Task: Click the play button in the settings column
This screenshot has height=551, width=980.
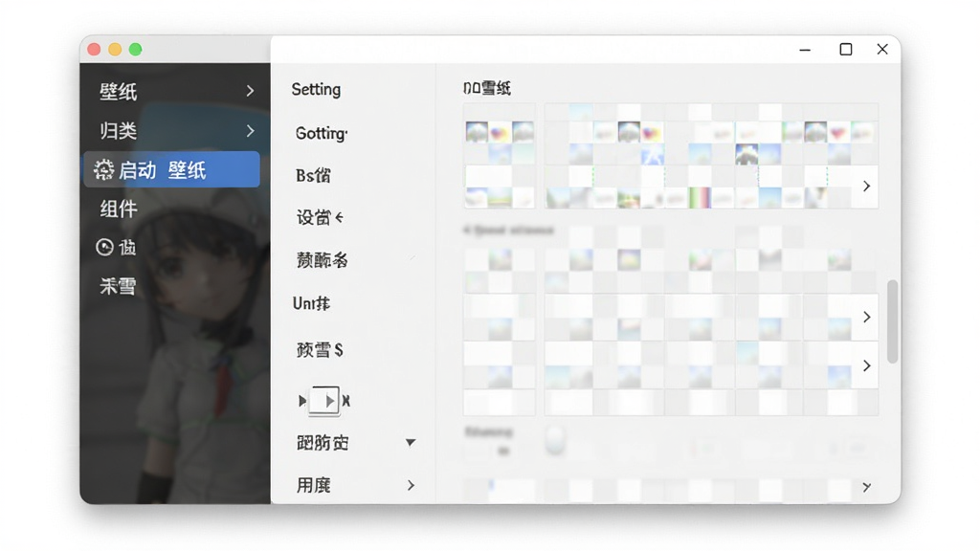Action: [324, 401]
